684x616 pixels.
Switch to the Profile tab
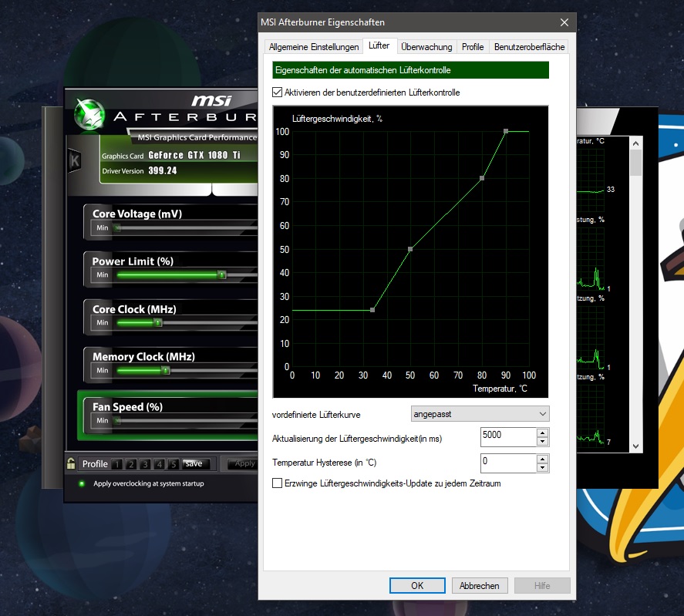click(473, 47)
